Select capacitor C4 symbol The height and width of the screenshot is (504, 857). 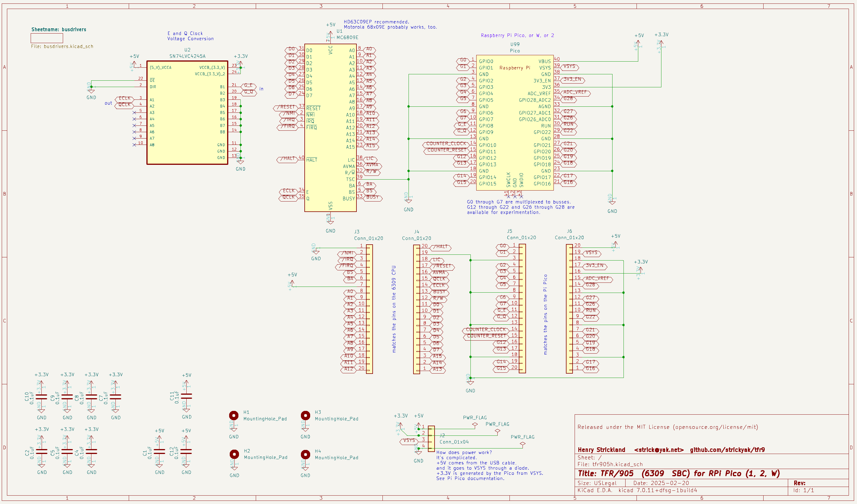click(x=91, y=451)
